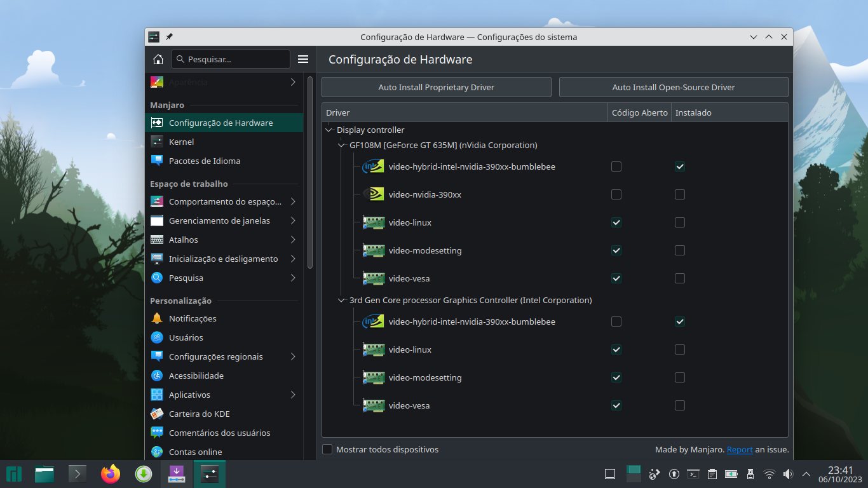Screen dimensions: 868x488
Task: Open the hamburger menu beside search
Action: click(x=303, y=59)
